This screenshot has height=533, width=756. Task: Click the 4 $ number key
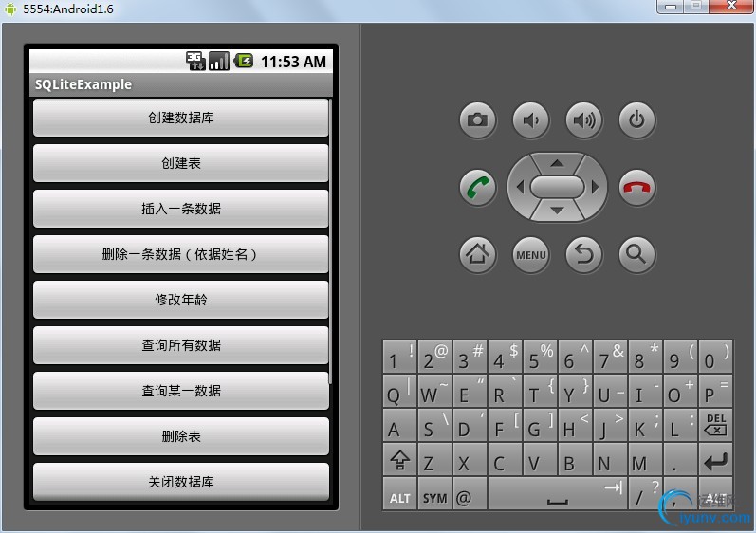[505, 357]
